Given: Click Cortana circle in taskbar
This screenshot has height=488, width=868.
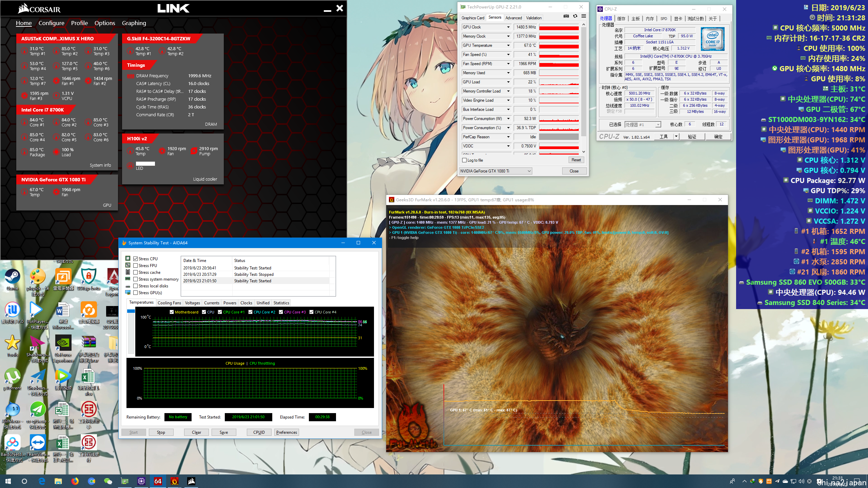Looking at the screenshot, I should [24, 481].
